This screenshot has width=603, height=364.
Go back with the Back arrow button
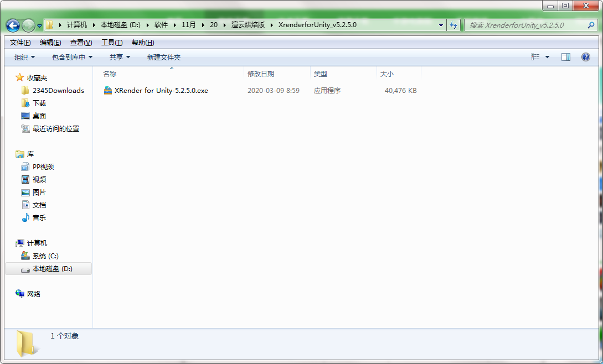coord(13,25)
